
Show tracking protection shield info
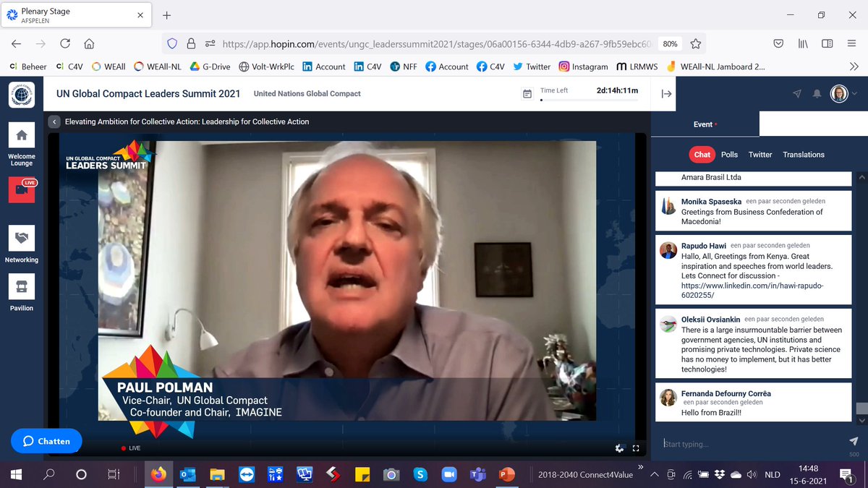pyautogui.click(x=172, y=43)
